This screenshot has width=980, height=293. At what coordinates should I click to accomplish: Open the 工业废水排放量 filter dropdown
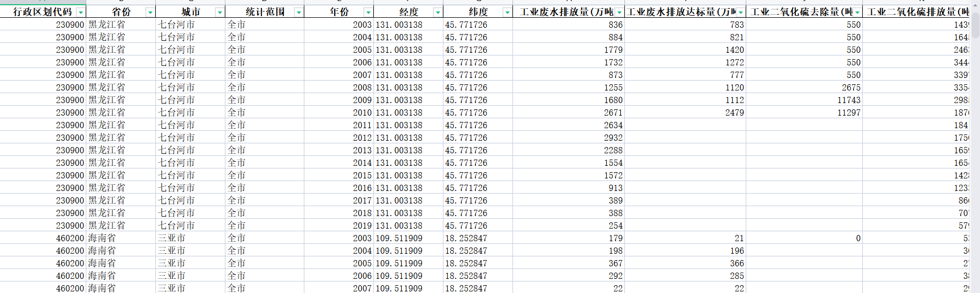(x=619, y=12)
